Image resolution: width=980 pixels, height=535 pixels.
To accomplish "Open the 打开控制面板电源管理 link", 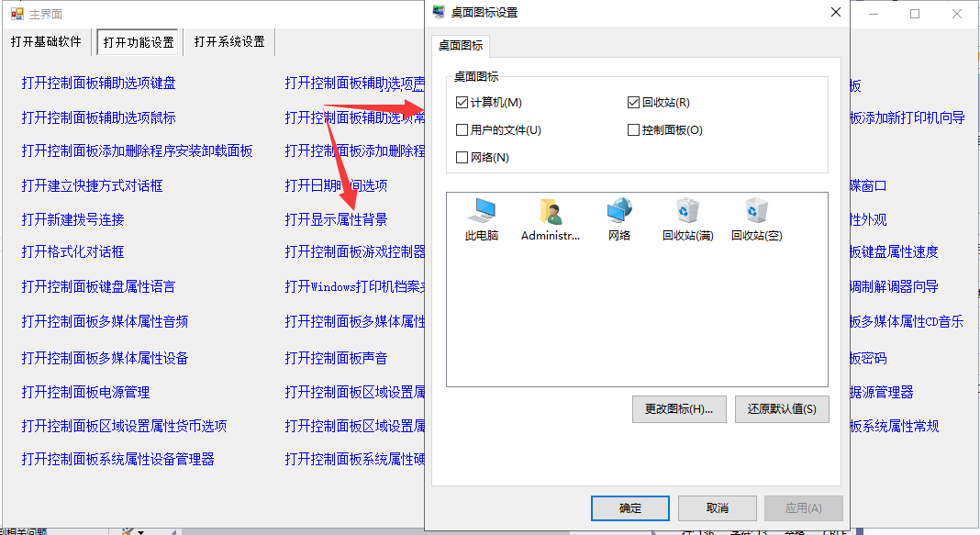I will (x=85, y=393).
